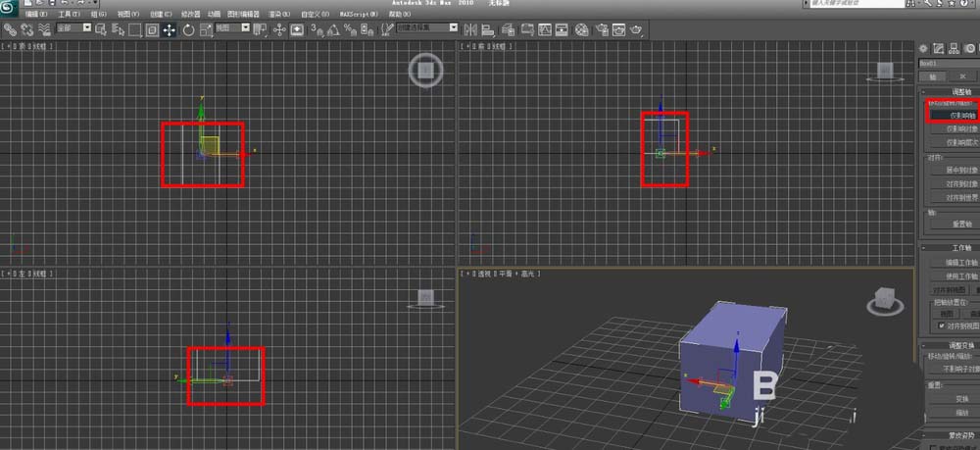Open the Layer Manager icon
This screenshot has height=450, width=980.
click(508, 29)
